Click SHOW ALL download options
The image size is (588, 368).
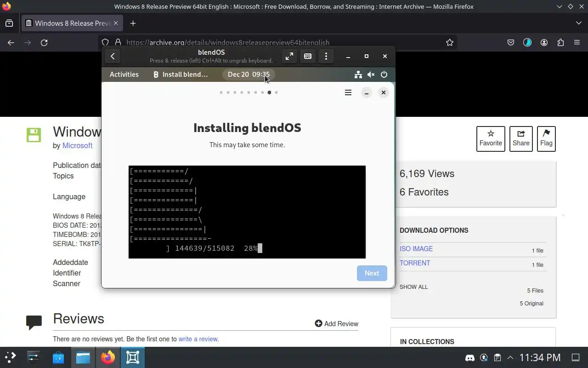click(x=413, y=287)
